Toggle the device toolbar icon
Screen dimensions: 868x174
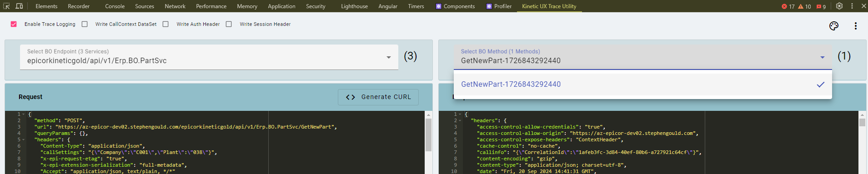19,6
